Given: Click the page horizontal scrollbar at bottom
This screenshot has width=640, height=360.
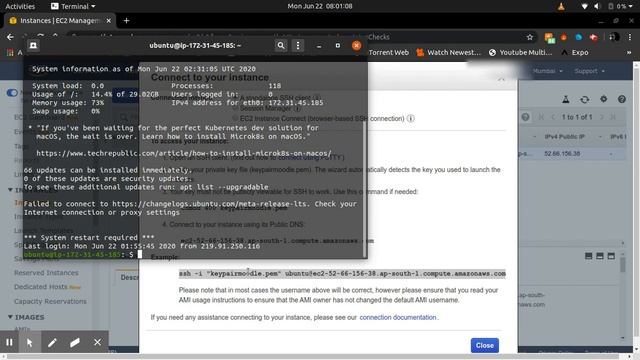Looking at the screenshot, I should (316, 356).
